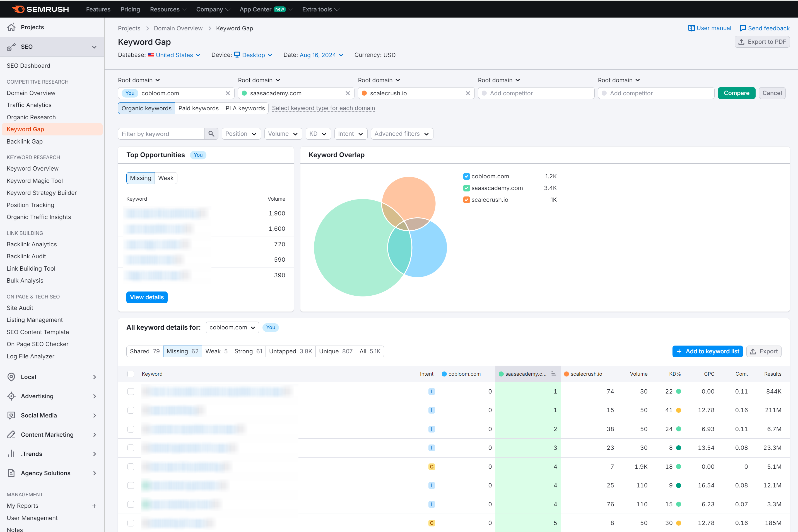Click the Content Marketing pencil icon

click(11, 435)
